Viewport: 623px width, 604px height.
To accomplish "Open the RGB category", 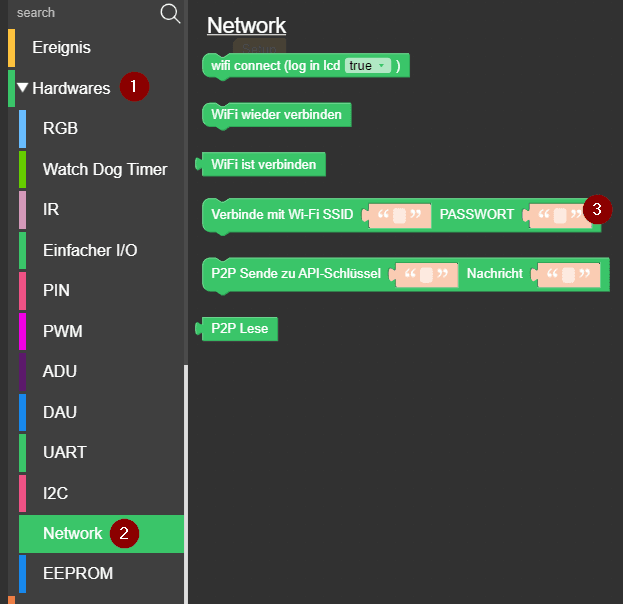I will click(60, 128).
